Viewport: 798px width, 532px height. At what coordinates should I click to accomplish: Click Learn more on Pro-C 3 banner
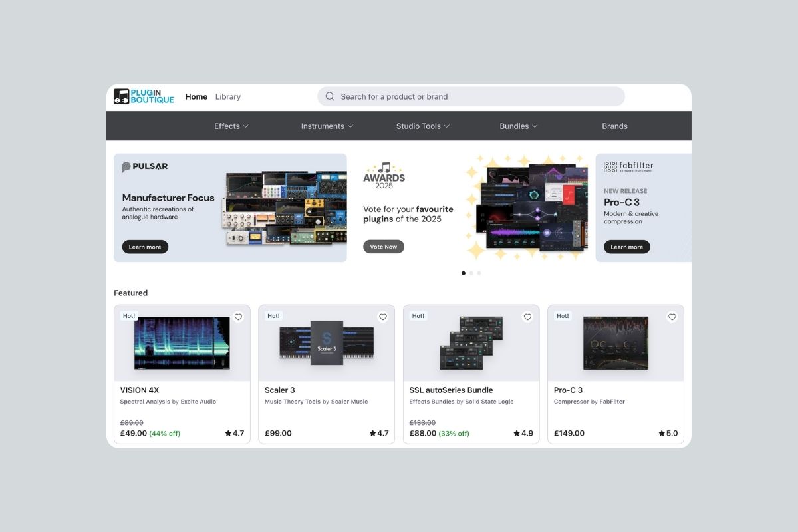(x=627, y=247)
